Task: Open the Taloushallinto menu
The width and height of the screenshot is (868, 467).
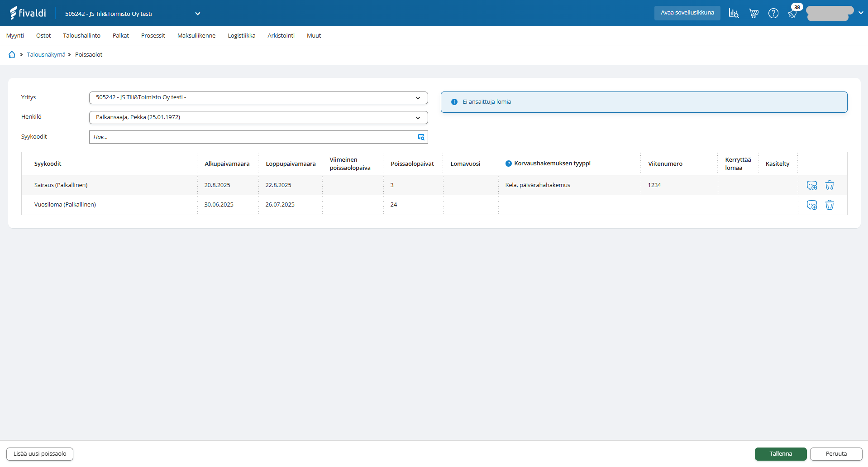Action: 81,36
